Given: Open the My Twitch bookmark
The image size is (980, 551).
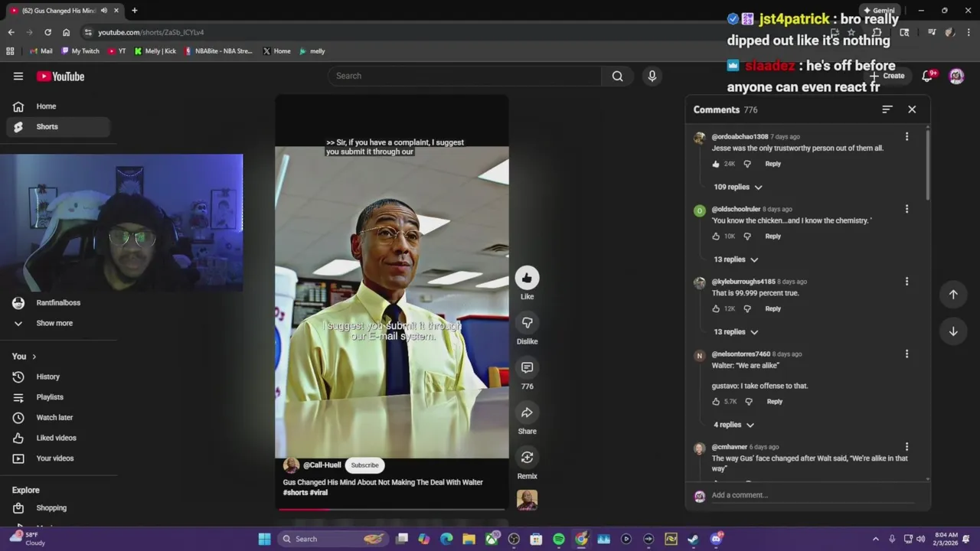Looking at the screenshot, I should 79,51.
